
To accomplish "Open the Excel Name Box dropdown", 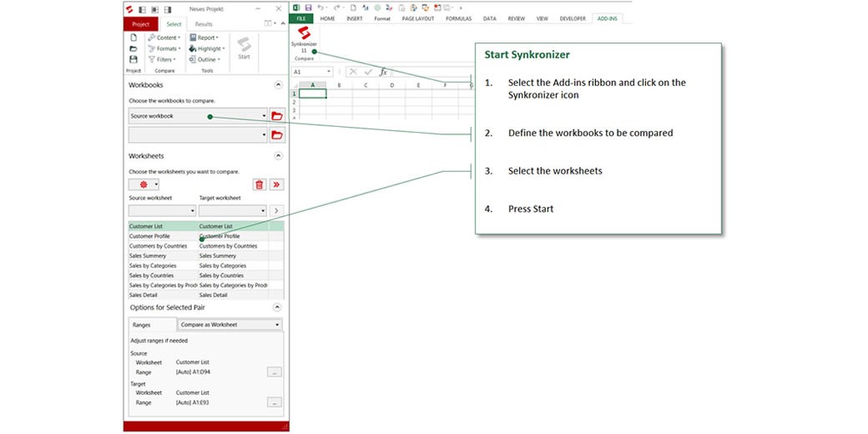I will [x=329, y=72].
